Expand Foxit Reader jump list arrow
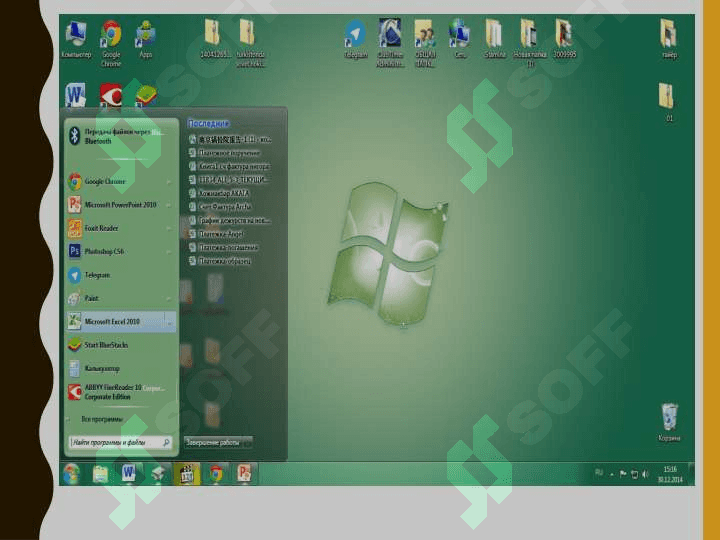Screen dimensions: 720x540 169,229
